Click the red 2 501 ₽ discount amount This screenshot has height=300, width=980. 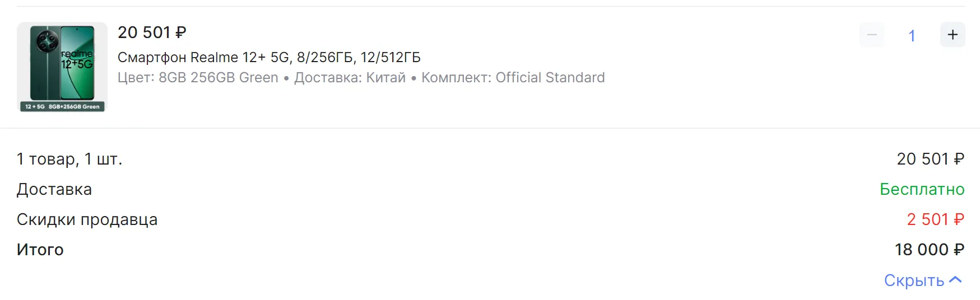pos(935,219)
